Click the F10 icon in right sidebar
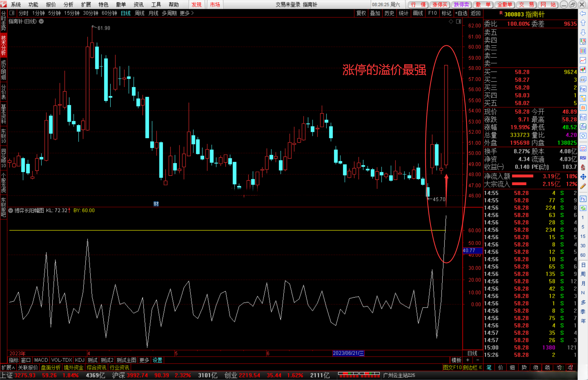588x380 pixels. 583,89
